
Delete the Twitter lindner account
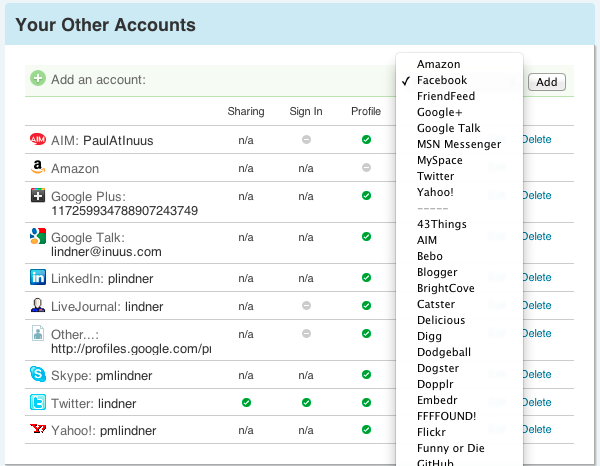click(x=537, y=402)
